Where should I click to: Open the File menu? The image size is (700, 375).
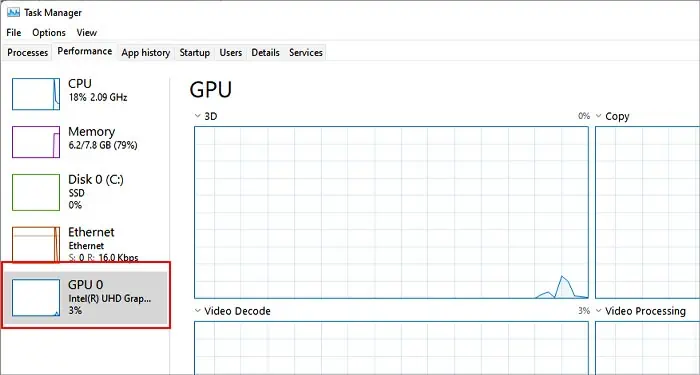tap(14, 33)
